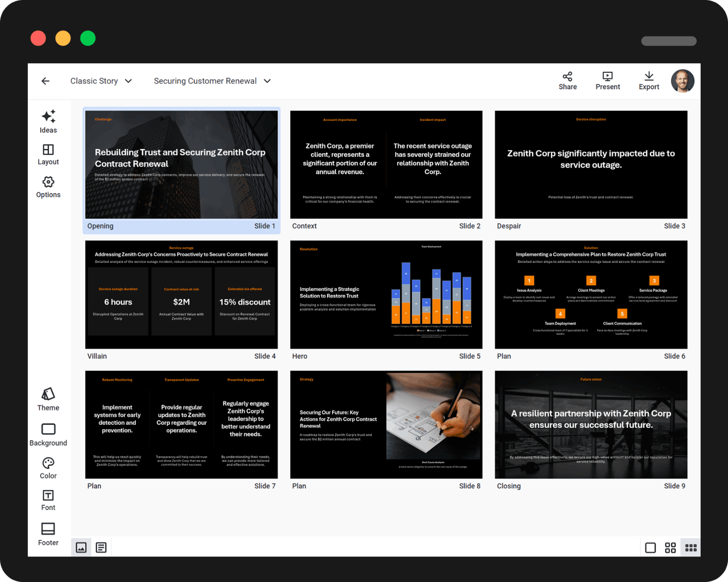The height and width of the screenshot is (582, 728).
Task: Open the Ideas panel
Action: click(48, 122)
